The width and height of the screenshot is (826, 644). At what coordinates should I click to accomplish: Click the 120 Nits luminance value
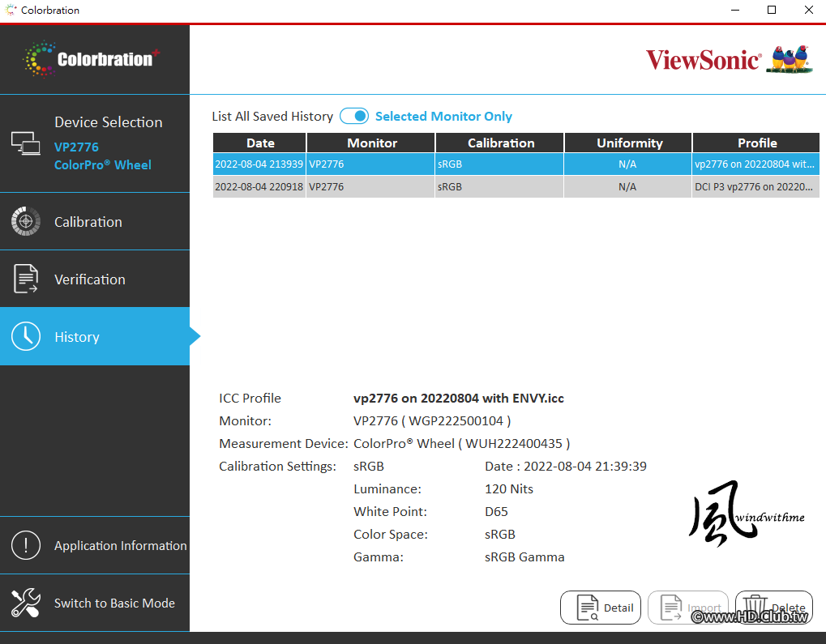click(x=509, y=488)
